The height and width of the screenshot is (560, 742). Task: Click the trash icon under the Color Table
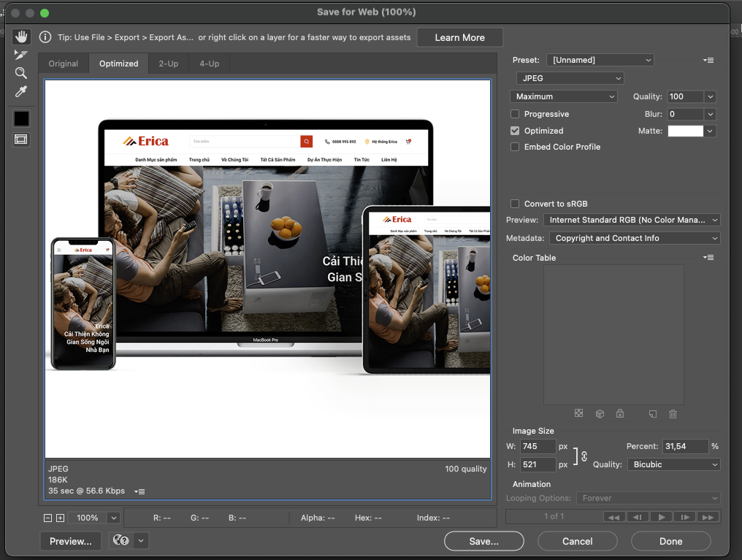[672, 413]
